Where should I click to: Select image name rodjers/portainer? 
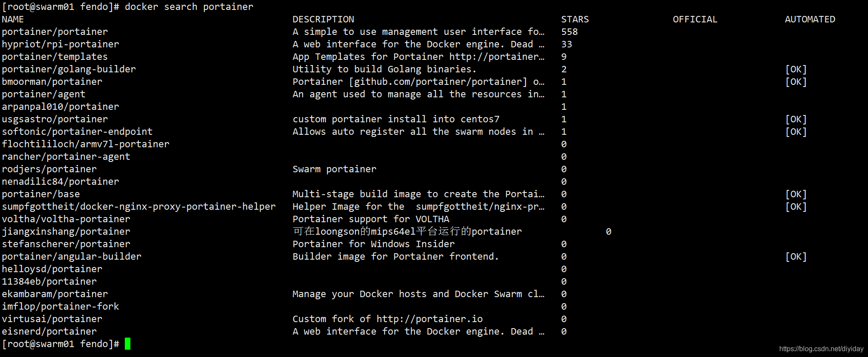coord(49,169)
